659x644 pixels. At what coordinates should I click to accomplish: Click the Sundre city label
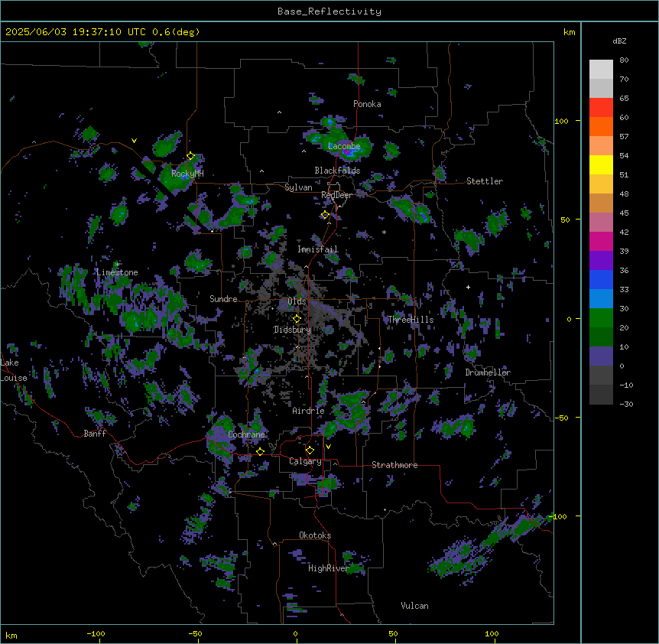pyautogui.click(x=223, y=299)
